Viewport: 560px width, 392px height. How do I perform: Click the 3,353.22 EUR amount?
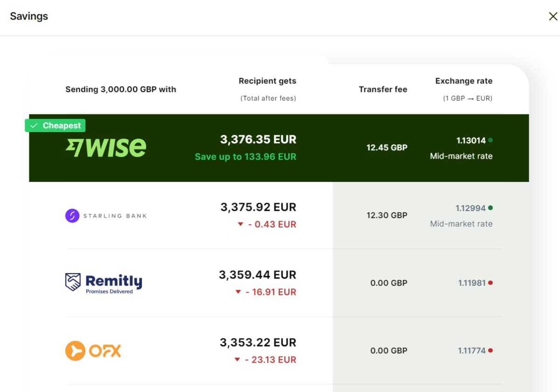point(258,342)
